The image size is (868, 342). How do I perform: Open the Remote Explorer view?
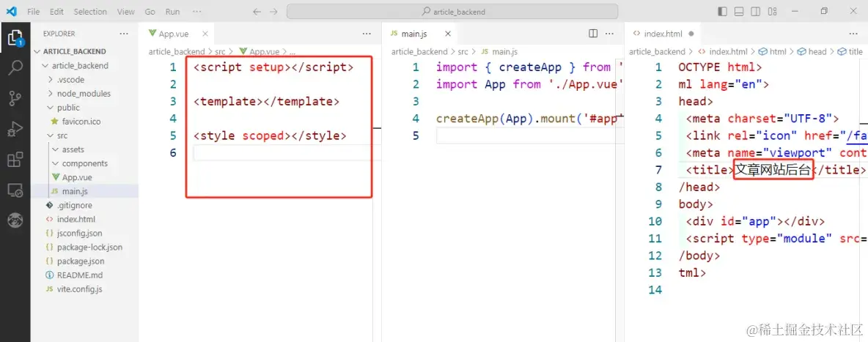[15, 191]
